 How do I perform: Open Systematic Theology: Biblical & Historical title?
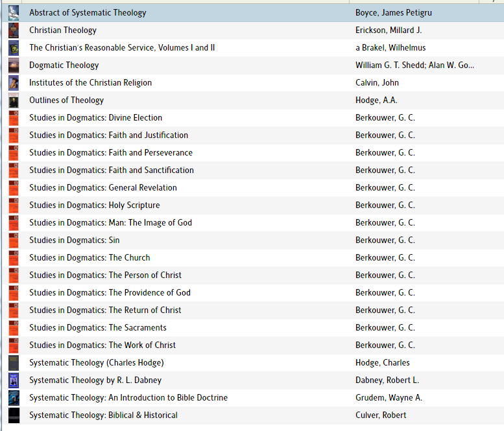[x=104, y=415]
